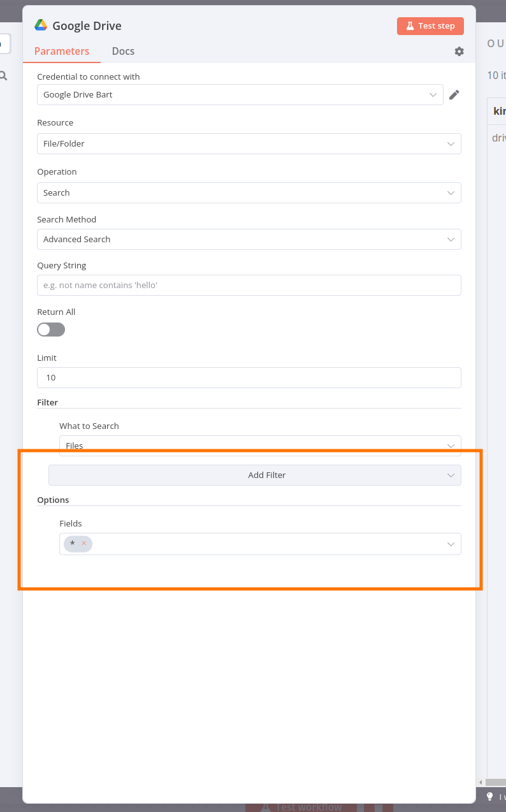This screenshot has height=812, width=506.
Task: Remove the asterisk field tag
Action: [83, 544]
